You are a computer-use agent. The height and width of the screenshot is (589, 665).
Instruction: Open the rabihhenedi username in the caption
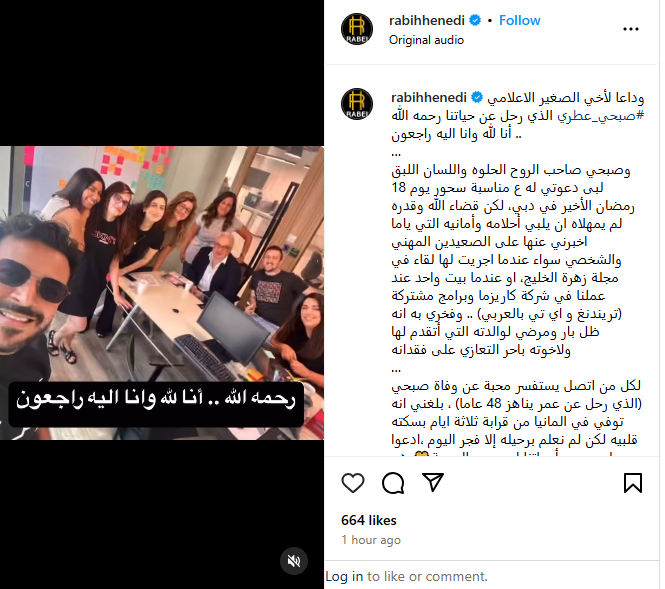coord(429,98)
